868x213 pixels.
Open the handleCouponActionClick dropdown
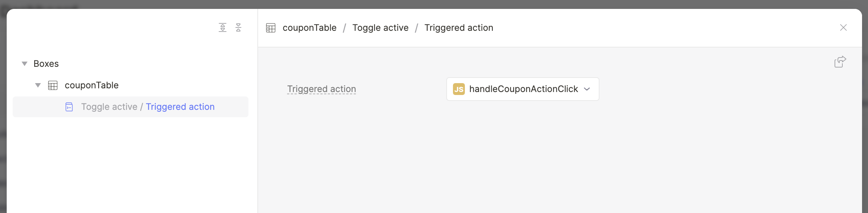pyautogui.click(x=523, y=89)
